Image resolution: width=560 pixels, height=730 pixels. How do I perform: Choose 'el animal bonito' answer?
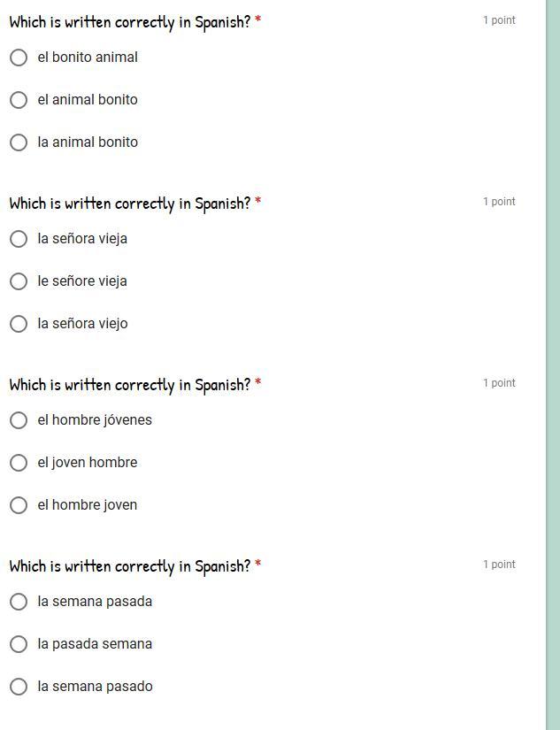[19, 100]
